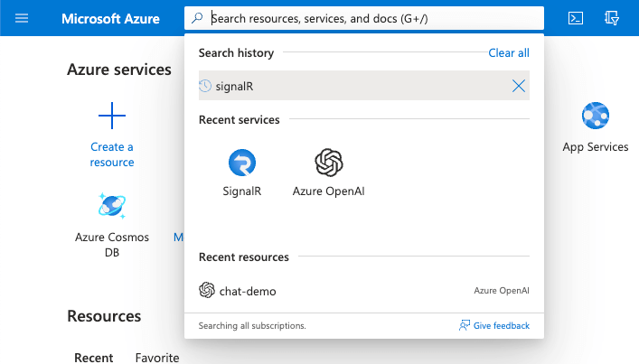Open the Azure Cosmos DB icon

coord(112,206)
